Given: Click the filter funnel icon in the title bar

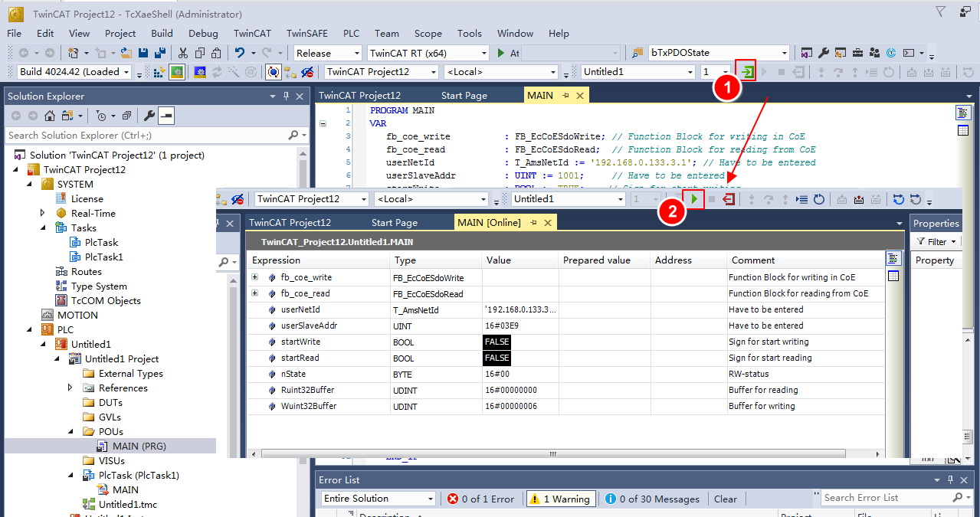Looking at the screenshot, I should (941, 11).
